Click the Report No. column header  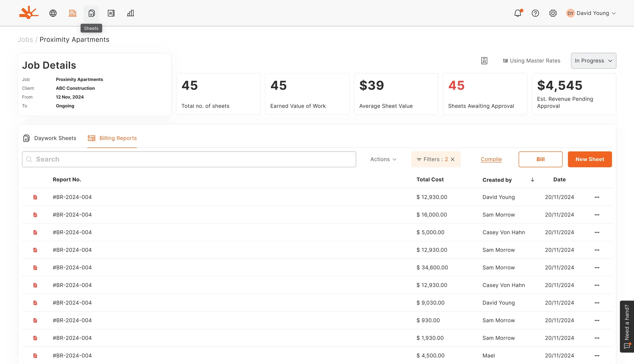67,180
